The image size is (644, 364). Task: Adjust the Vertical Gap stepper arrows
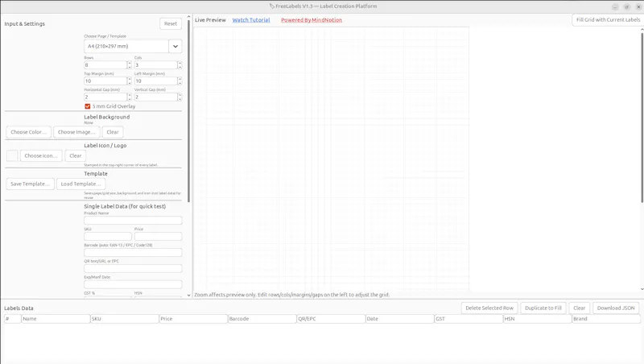pos(180,97)
